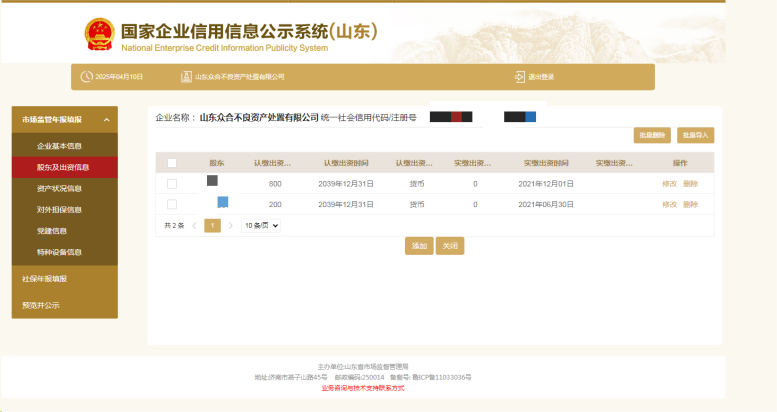The width and height of the screenshot is (777, 412).
Task: Click the 关闭 button
Action: click(450, 246)
